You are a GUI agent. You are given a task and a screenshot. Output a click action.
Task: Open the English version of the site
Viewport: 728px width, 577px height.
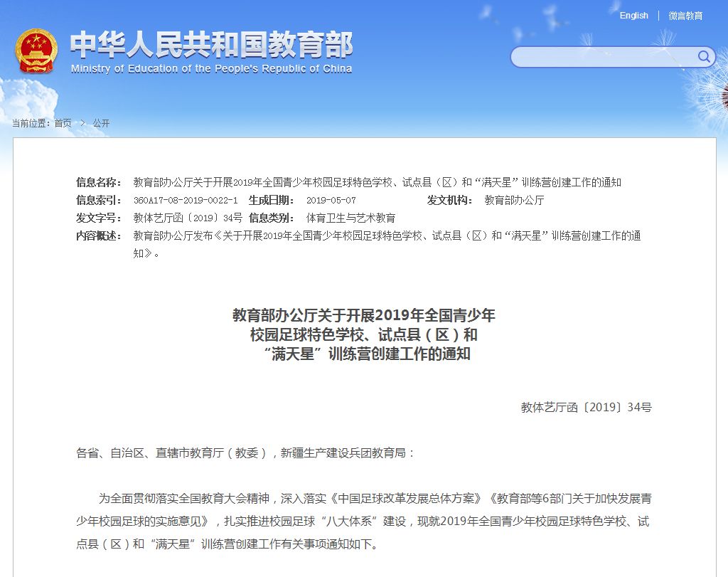point(633,16)
